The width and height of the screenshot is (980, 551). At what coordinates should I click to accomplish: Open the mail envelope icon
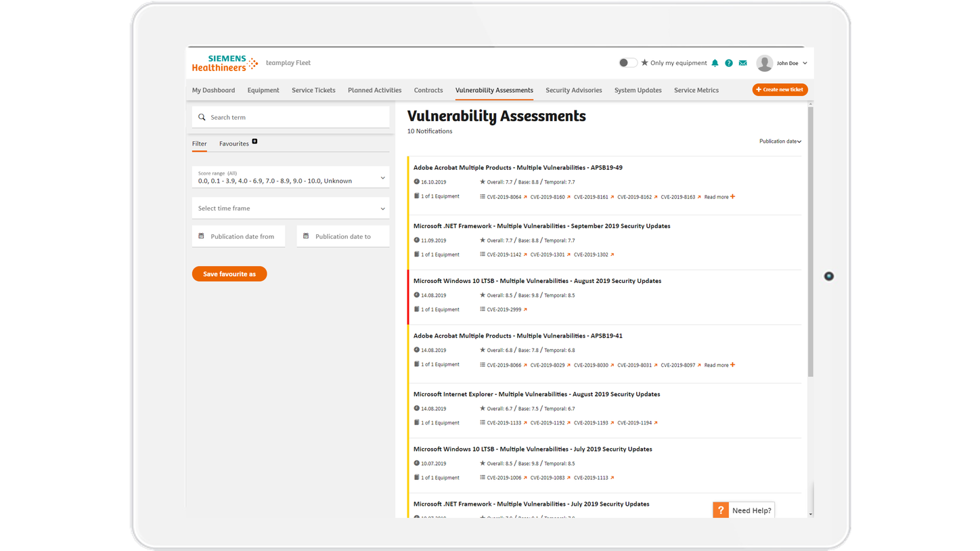pyautogui.click(x=742, y=63)
